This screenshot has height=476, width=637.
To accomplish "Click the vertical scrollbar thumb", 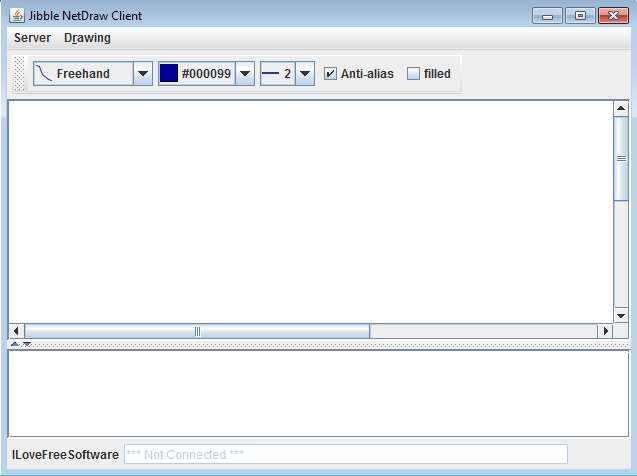I will tap(621, 158).
